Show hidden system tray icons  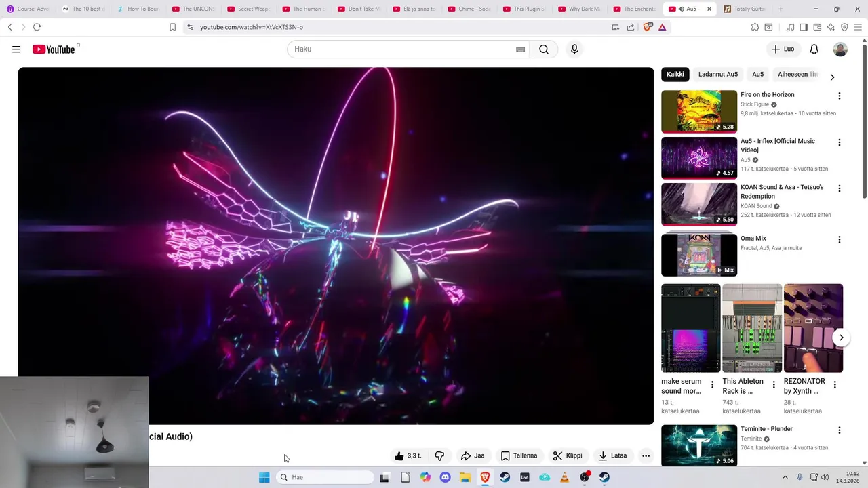tap(785, 477)
